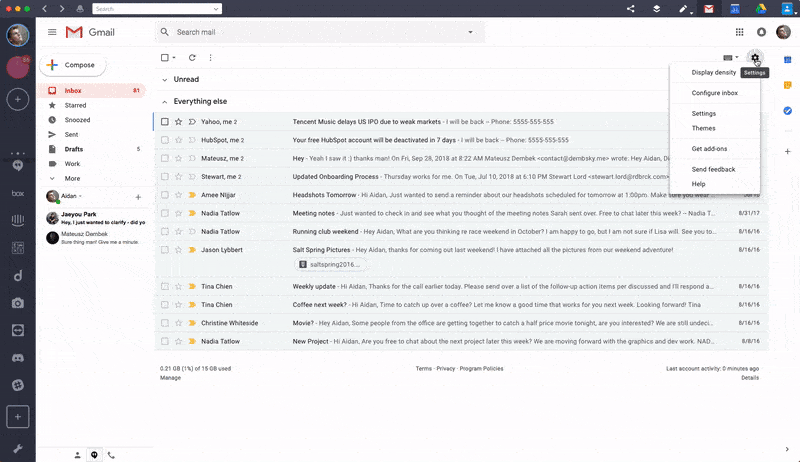Click the Hangouts chat bubble icon
800x462 pixels.
94,455
